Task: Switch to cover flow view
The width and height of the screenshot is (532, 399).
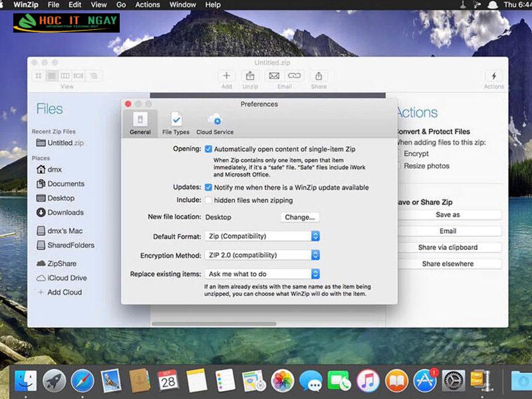Action: pos(78,76)
